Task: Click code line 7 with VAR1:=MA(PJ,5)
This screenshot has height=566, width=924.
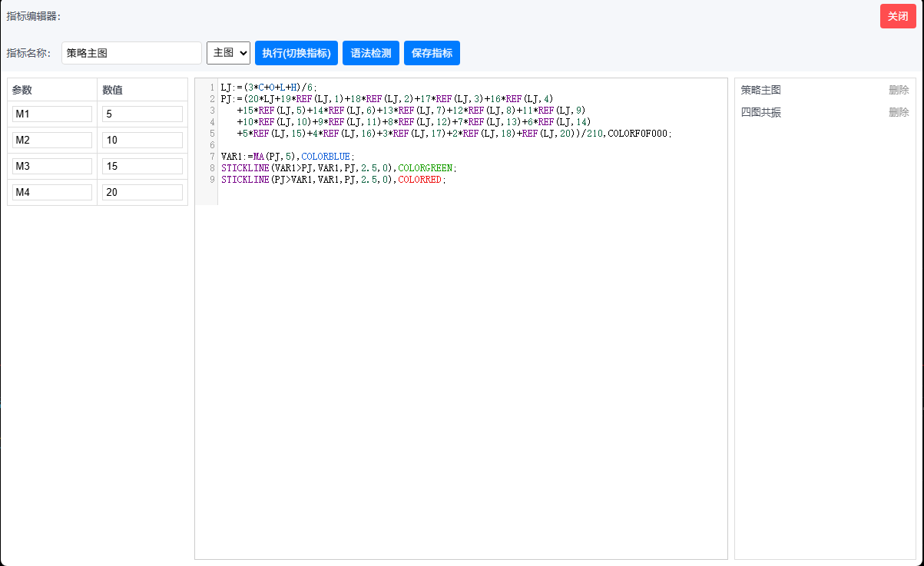Action: 288,156
